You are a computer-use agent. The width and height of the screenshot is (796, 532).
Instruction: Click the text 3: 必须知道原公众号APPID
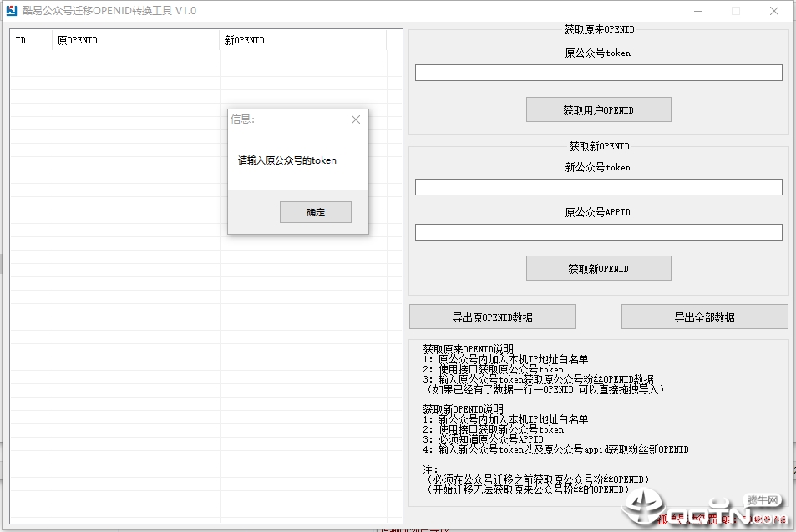pyautogui.click(x=484, y=439)
